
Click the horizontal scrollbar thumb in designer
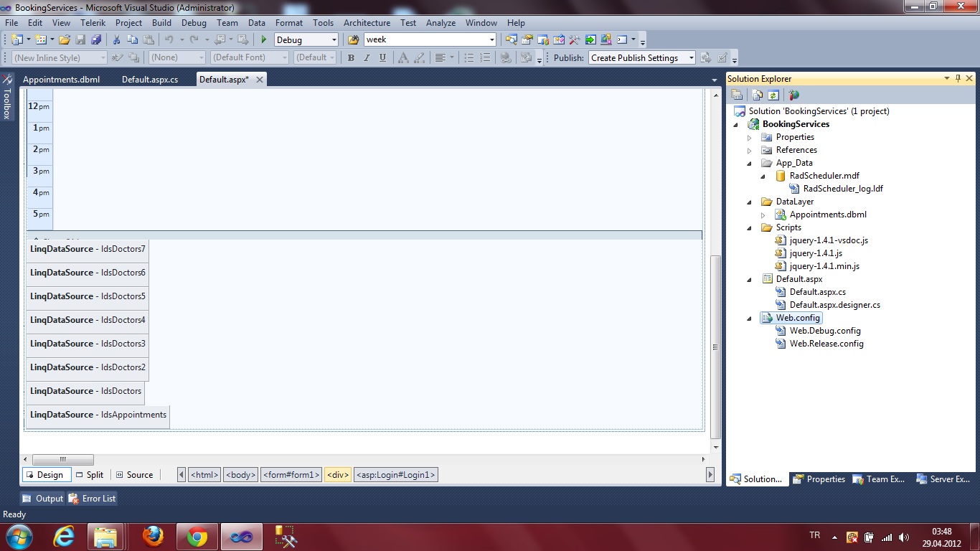[62, 459]
